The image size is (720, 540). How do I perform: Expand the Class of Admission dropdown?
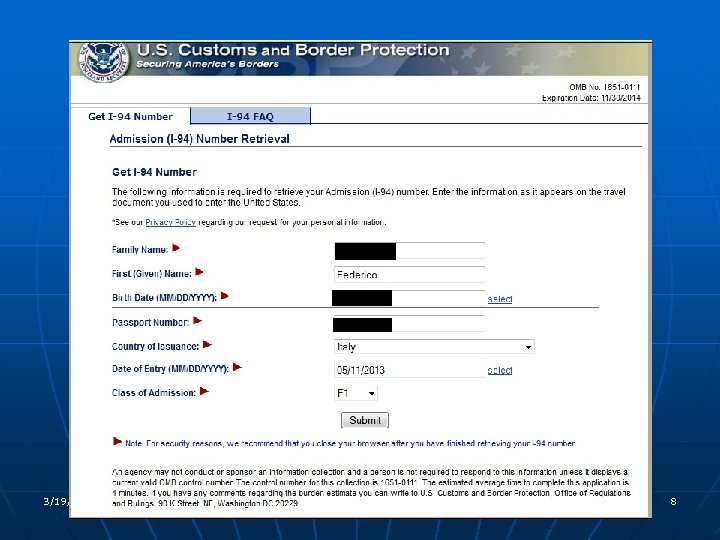point(356,393)
